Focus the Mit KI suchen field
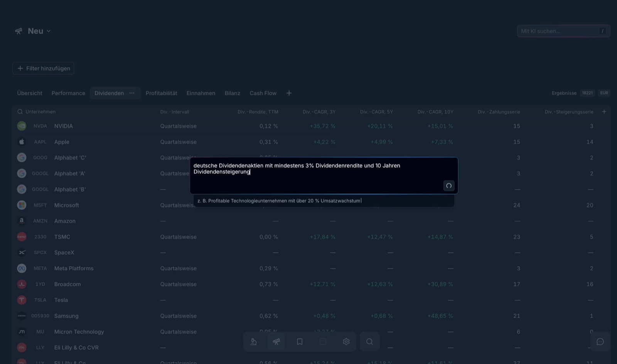Viewport: 617px width, 364px height. coord(563,31)
